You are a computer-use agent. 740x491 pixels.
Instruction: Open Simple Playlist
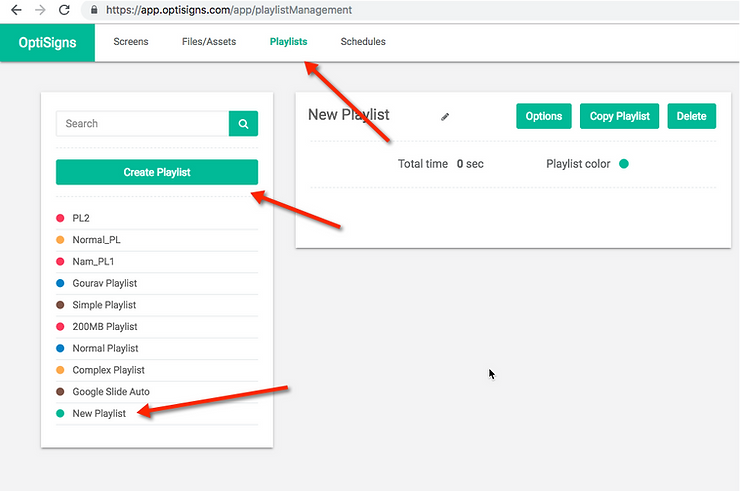point(157,305)
